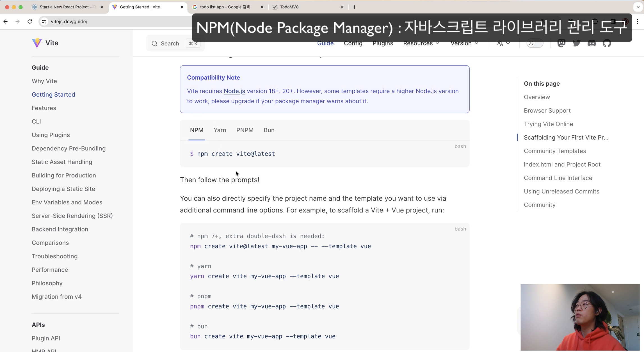Switch to the PNPM code tab

[245, 130]
